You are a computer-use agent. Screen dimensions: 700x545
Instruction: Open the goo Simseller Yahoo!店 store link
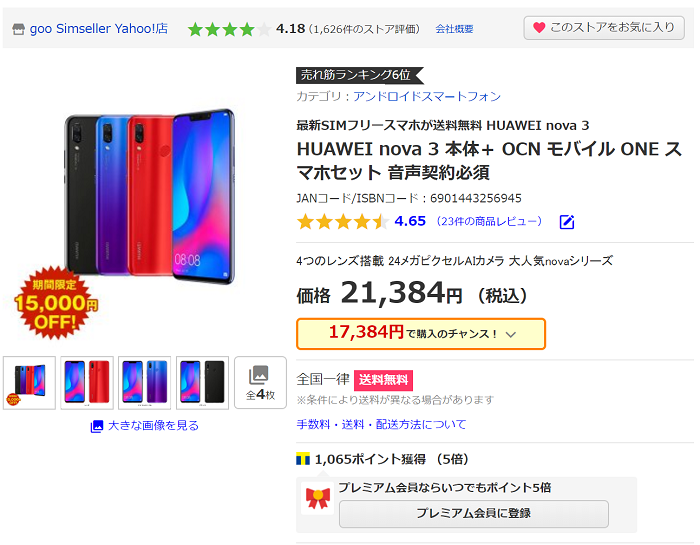point(99,29)
